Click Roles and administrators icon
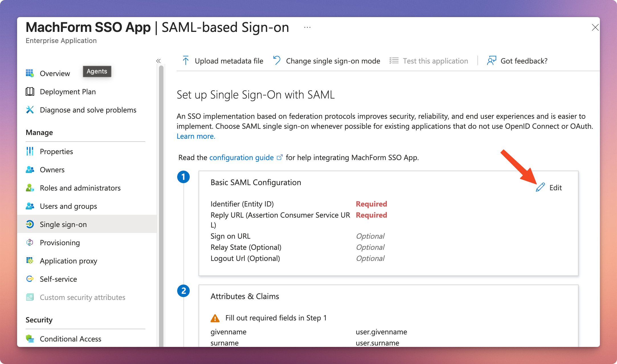This screenshot has width=617, height=364. pos(30,188)
